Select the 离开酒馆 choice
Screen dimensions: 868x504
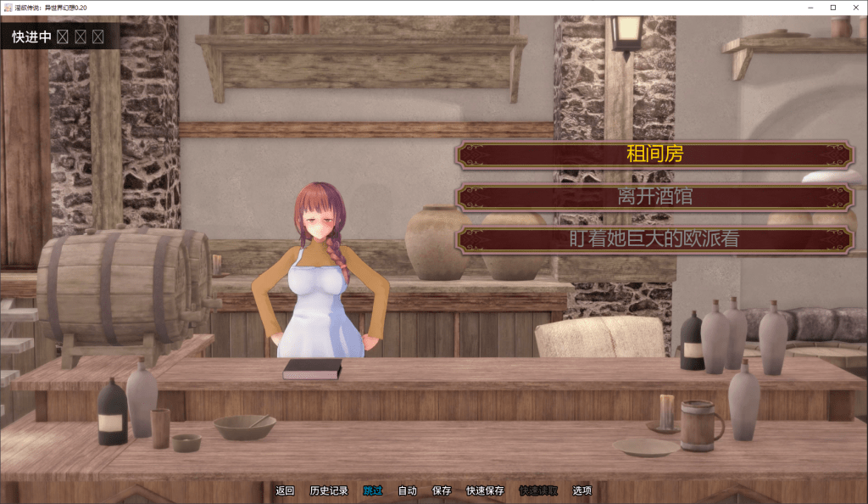click(x=654, y=197)
